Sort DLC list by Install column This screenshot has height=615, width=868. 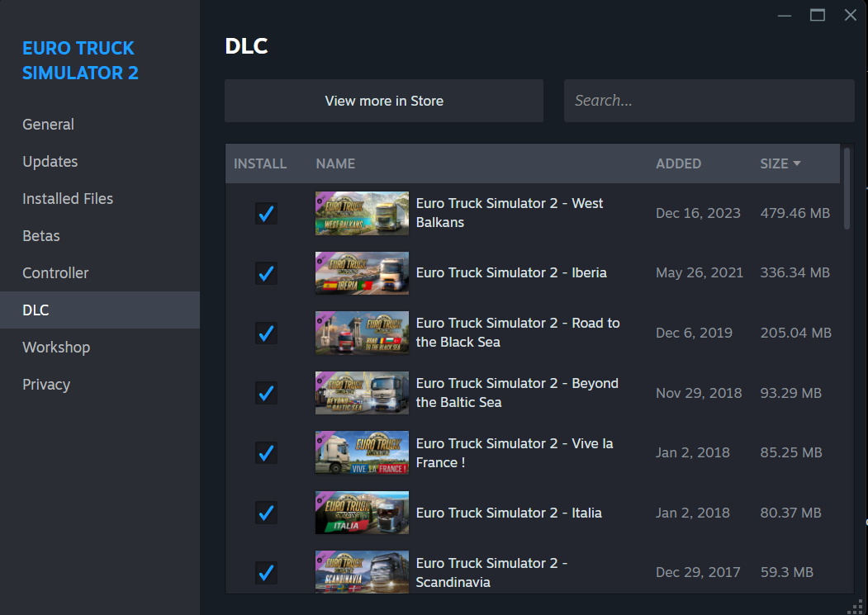point(260,163)
